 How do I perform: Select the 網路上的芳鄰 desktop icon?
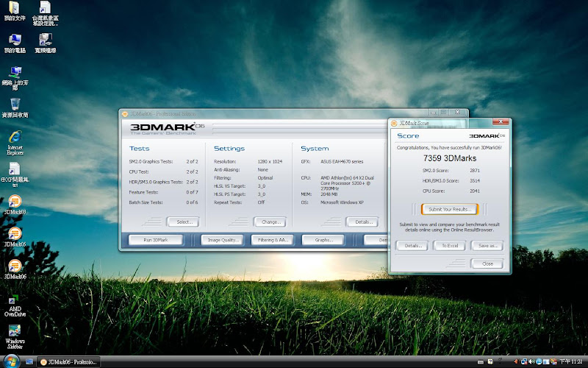(x=15, y=78)
